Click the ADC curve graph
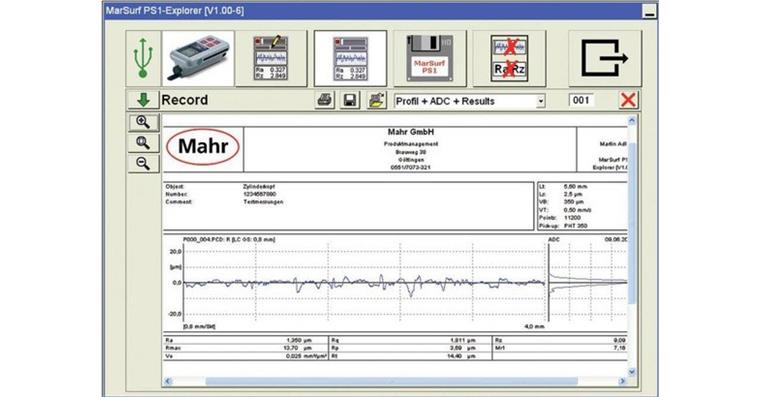The width and height of the screenshot is (760, 397). (x=587, y=283)
